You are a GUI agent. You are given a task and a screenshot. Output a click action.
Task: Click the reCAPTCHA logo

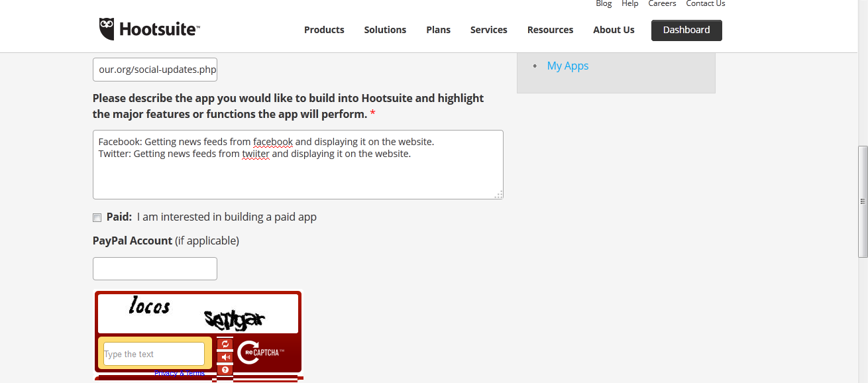coord(260,353)
